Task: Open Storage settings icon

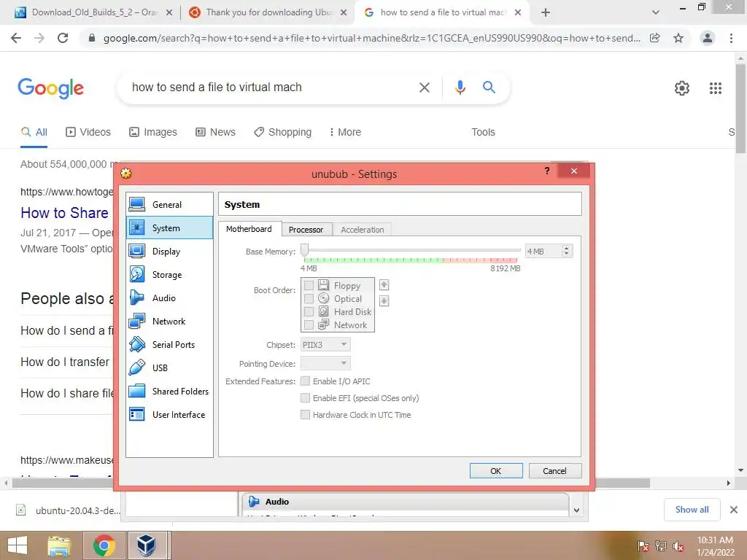Action: [136, 274]
